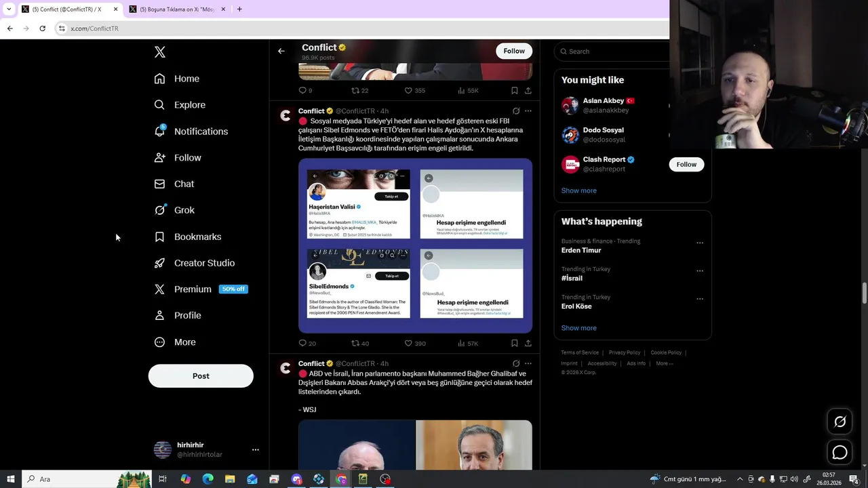Open the Privacy Policy link
868x488 pixels.
click(625, 352)
